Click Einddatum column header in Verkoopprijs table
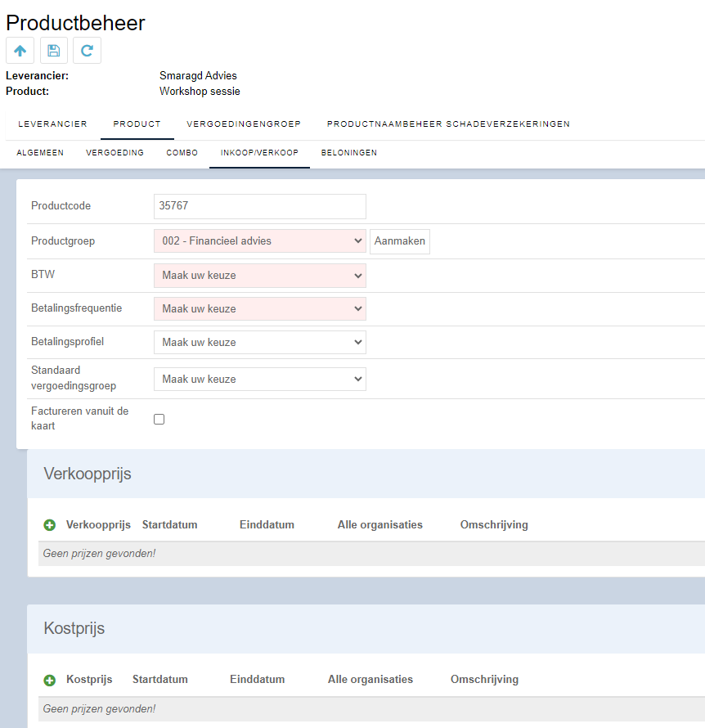The height and width of the screenshot is (728, 705). coord(267,524)
